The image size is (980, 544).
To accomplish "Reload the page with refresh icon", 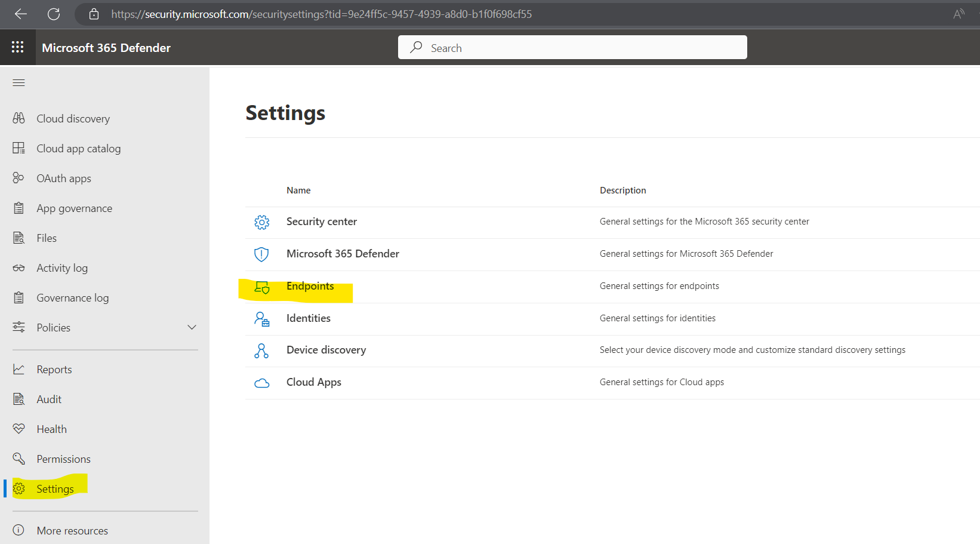I will click(x=54, y=14).
